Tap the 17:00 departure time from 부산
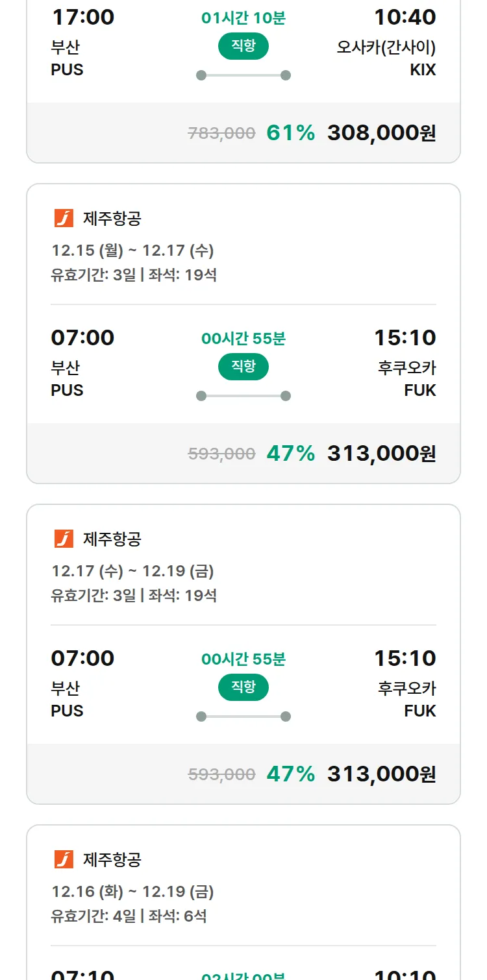487x980 pixels. (82, 18)
